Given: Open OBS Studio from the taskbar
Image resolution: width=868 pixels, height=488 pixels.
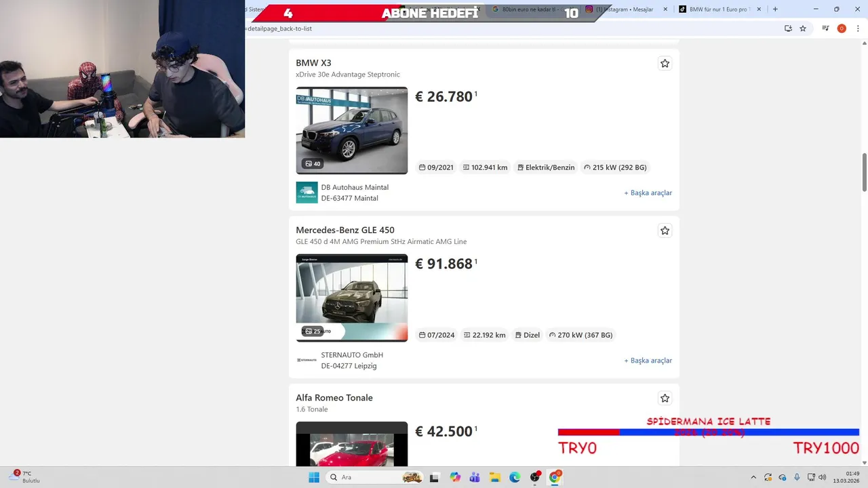Looking at the screenshot, I should pyautogui.click(x=535, y=477).
